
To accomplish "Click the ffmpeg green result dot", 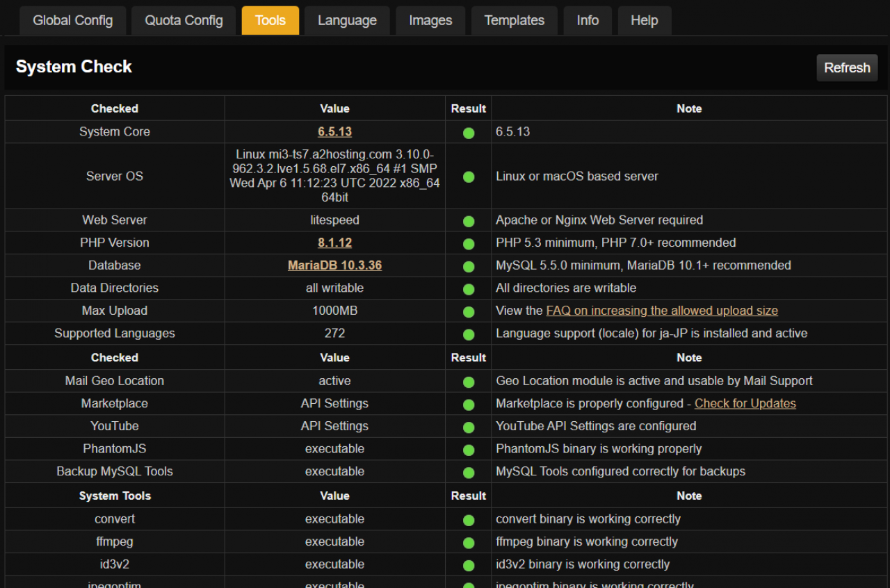I will point(469,543).
